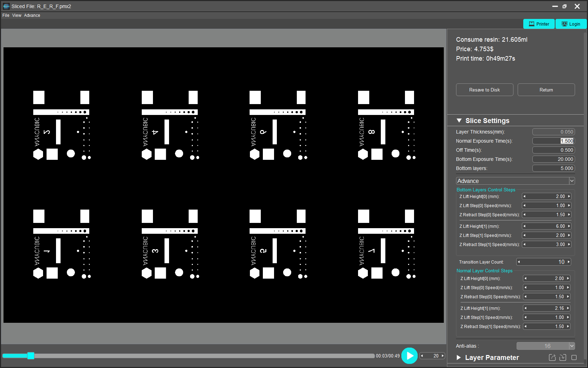Decrease Normal Layer Z Lift Height[0]
The width and height of the screenshot is (588, 368).
click(x=525, y=278)
